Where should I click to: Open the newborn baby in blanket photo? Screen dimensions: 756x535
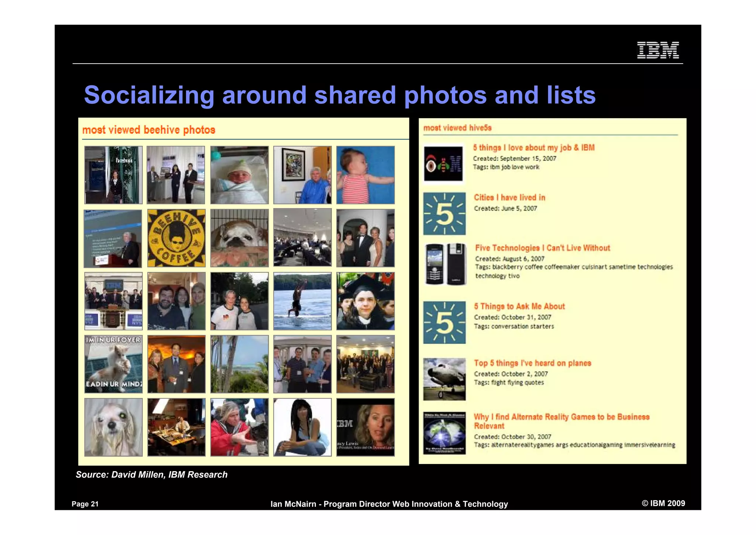pos(240,175)
